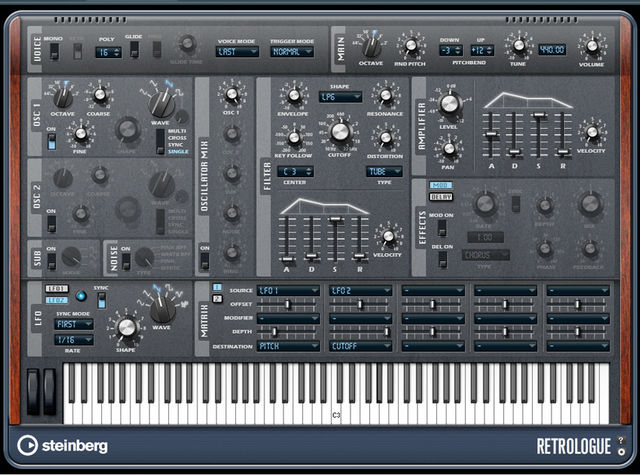Click the Mod effects button
Image resolution: width=640 pixels, height=475 pixels.
click(440, 185)
